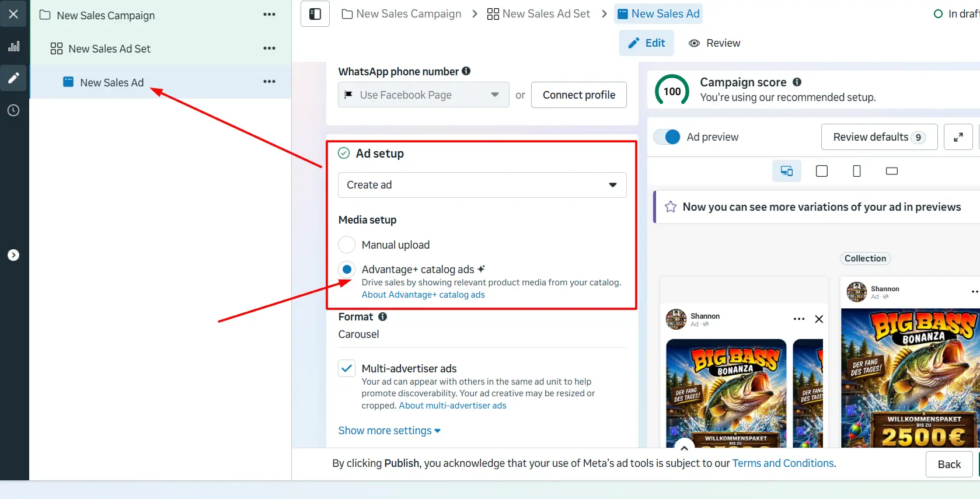Select the horizontal landscape preview icon
980x499 pixels.
892,171
